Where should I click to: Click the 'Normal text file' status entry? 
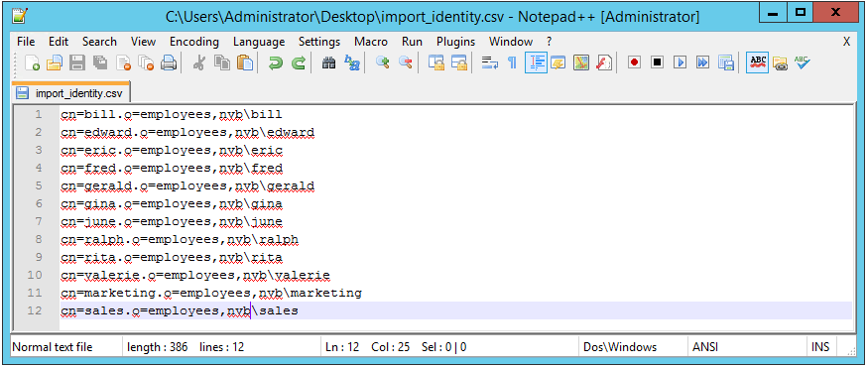tap(66, 347)
